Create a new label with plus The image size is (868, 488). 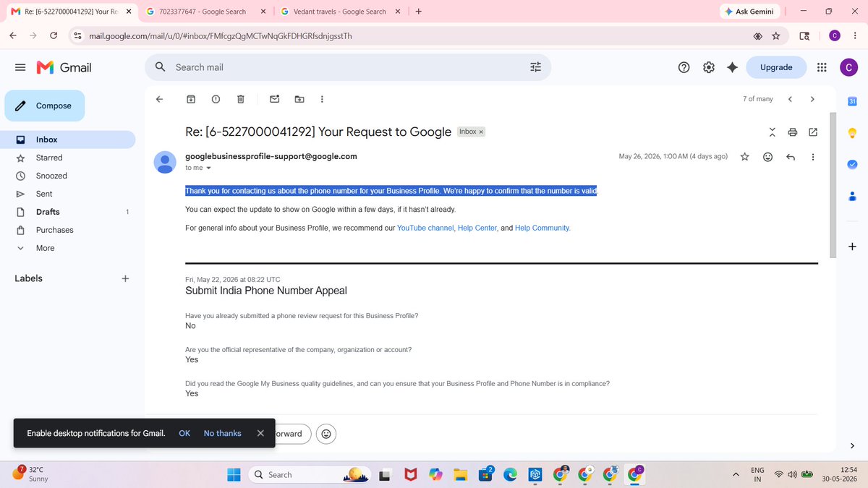(125, 278)
